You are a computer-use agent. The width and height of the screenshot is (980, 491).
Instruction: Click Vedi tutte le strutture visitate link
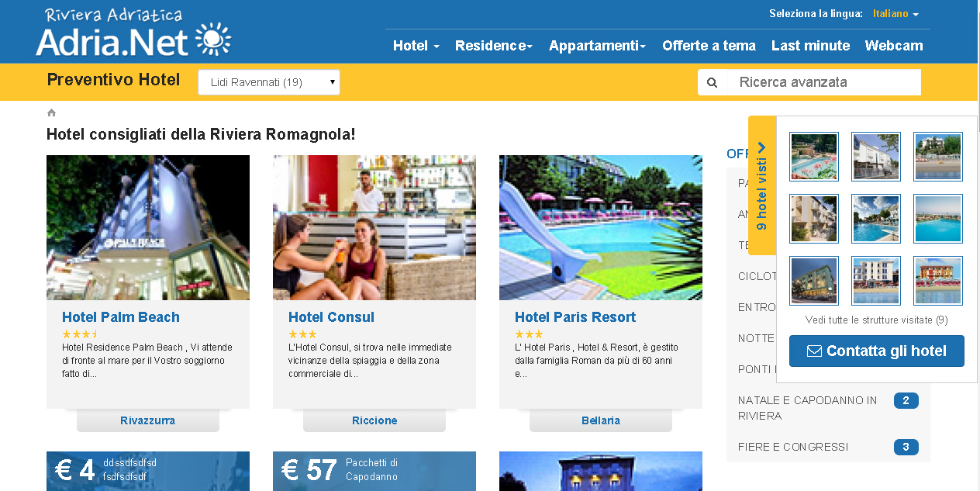click(x=877, y=320)
